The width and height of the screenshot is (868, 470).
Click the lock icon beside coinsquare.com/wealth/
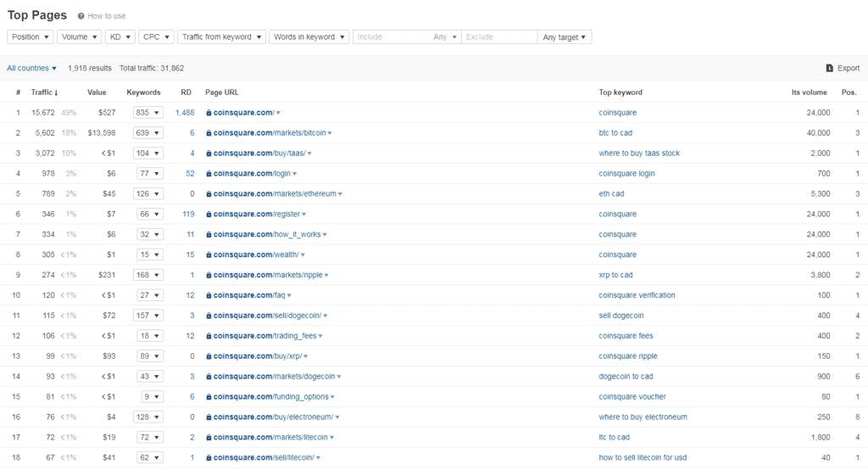point(209,255)
